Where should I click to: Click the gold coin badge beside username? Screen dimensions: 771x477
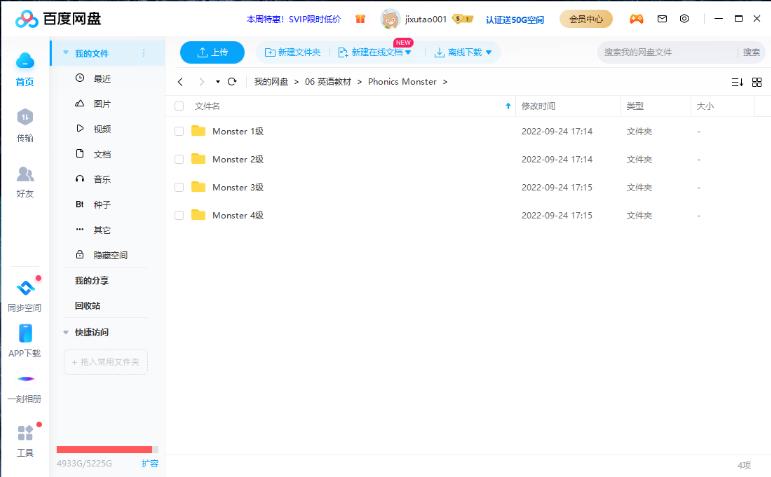(462, 19)
